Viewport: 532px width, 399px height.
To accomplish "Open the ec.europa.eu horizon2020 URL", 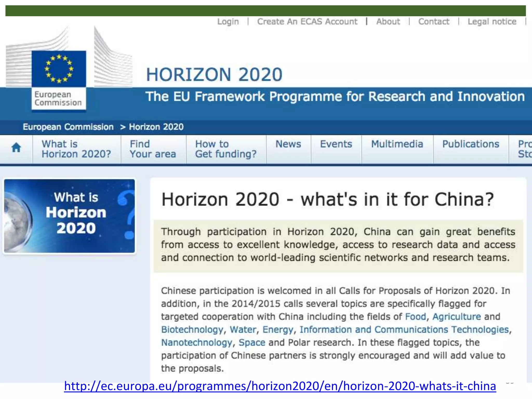I will (280, 386).
